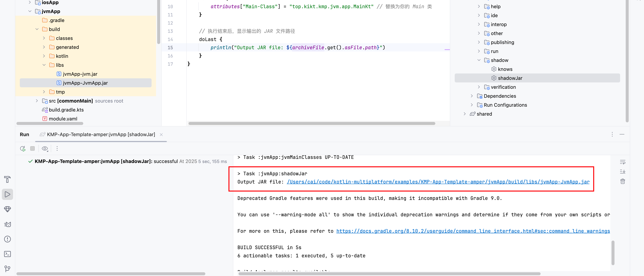Click the console horizontal scrollbar
The height and width of the screenshot is (276, 644).
pyautogui.click(x=389, y=274)
